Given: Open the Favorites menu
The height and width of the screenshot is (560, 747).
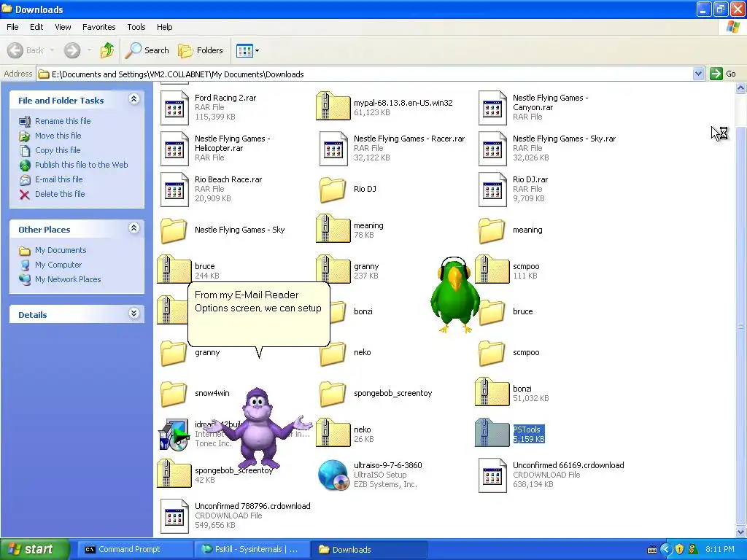Looking at the screenshot, I should pyautogui.click(x=99, y=27).
